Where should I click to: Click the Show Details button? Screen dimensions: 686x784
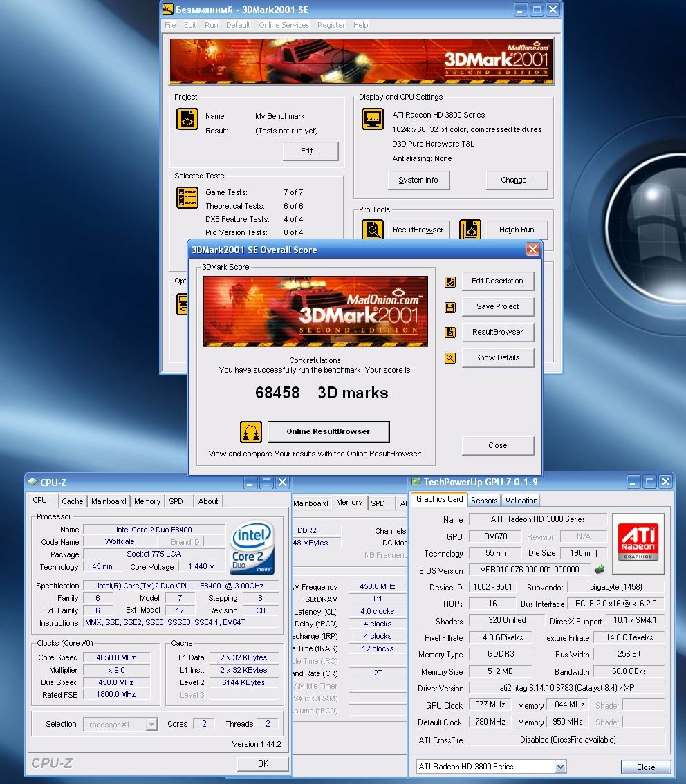coord(497,357)
